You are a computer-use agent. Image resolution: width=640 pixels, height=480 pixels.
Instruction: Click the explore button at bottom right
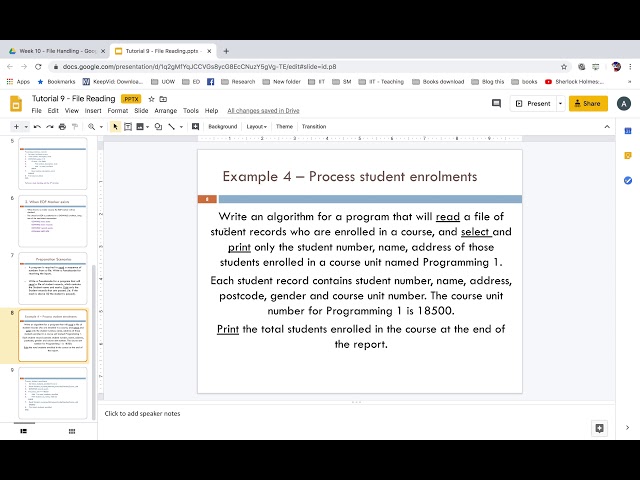tap(599, 428)
